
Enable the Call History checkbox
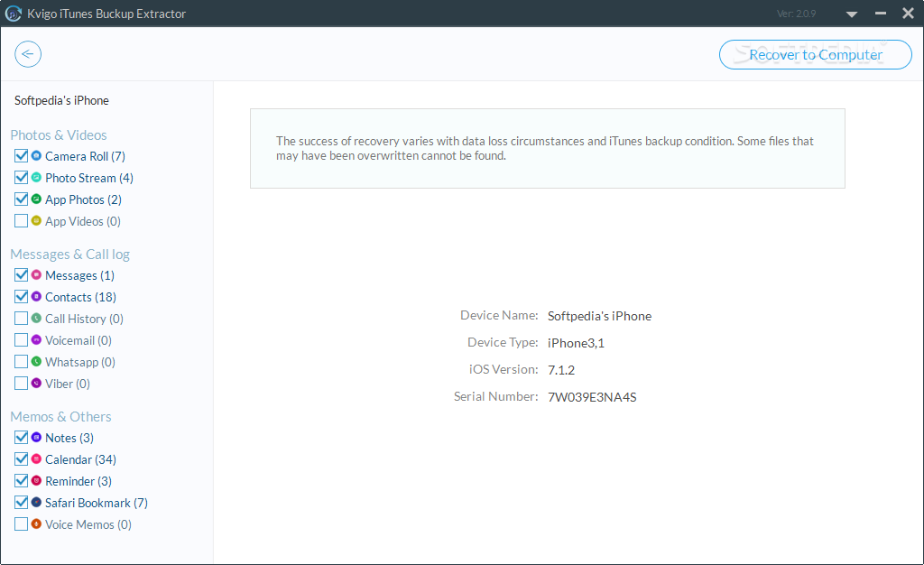click(22, 318)
